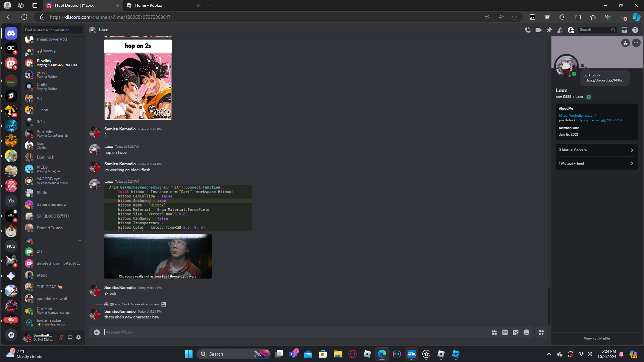Start a voice call with Loxx
Image resolution: width=644 pixels, height=362 pixels.
click(x=528, y=30)
